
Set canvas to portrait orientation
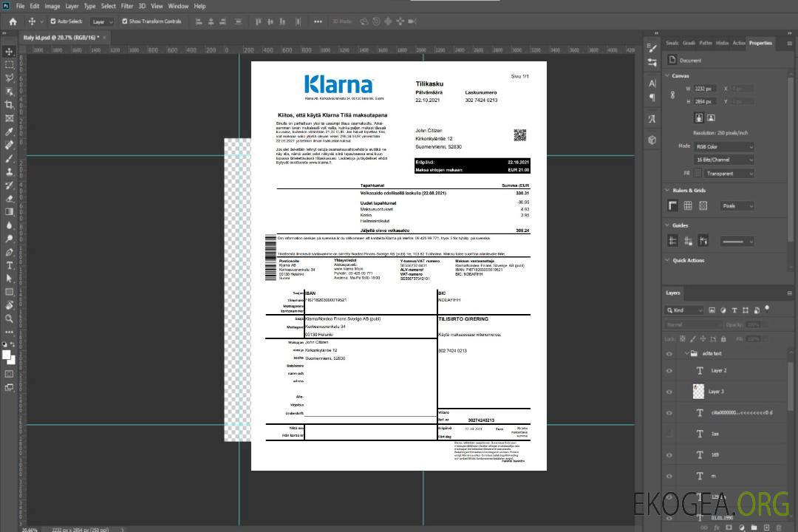pos(699,118)
